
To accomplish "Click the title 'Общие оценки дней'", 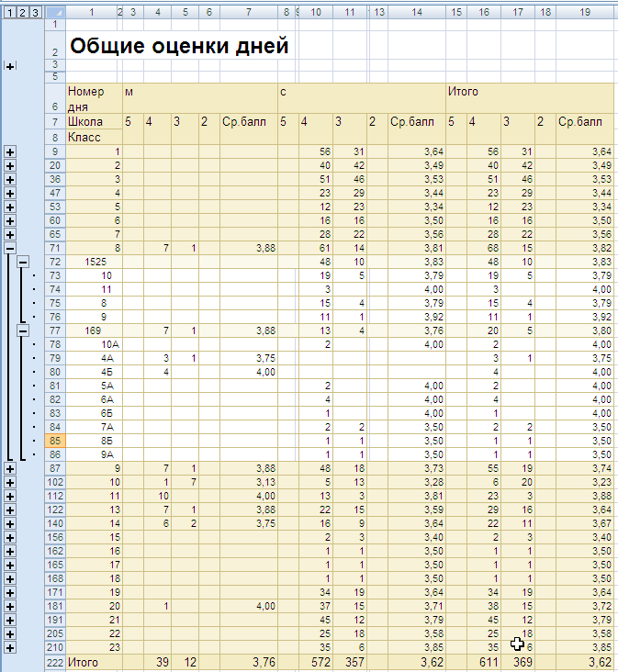I will point(179,45).
